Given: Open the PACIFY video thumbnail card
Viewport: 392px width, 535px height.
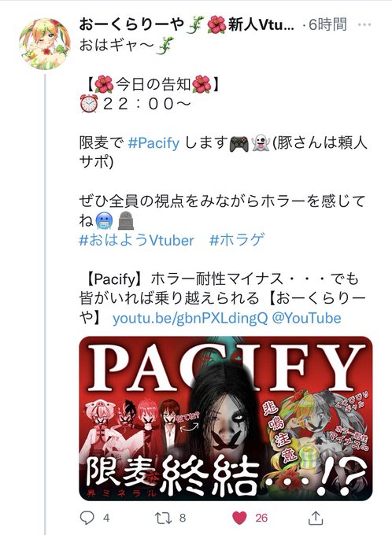Looking at the screenshot, I should pyautogui.click(x=226, y=419).
